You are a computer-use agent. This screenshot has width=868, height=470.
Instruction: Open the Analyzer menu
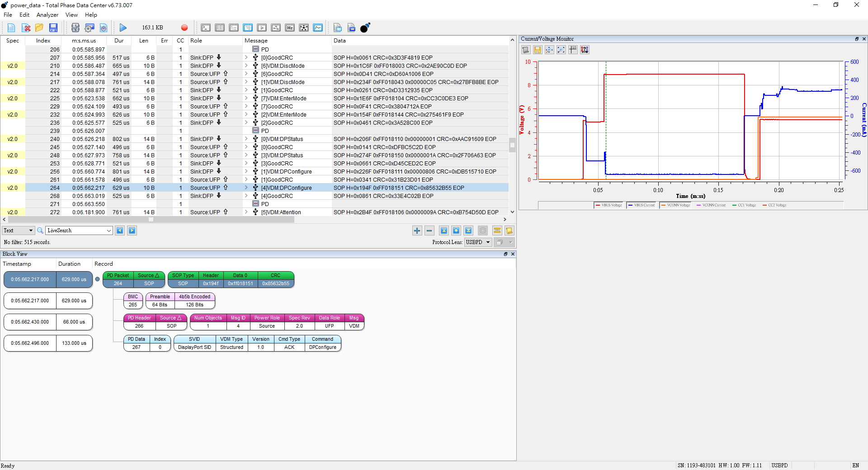[47, 15]
